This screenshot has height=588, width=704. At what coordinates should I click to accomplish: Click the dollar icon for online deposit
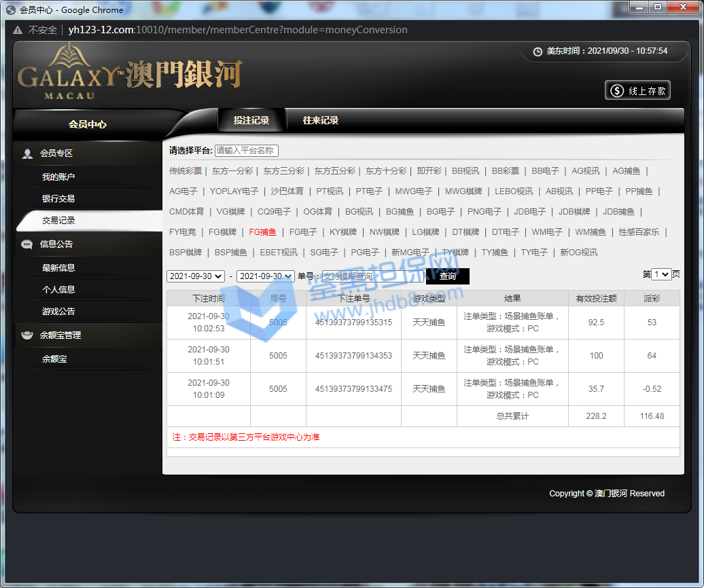[x=617, y=91]
